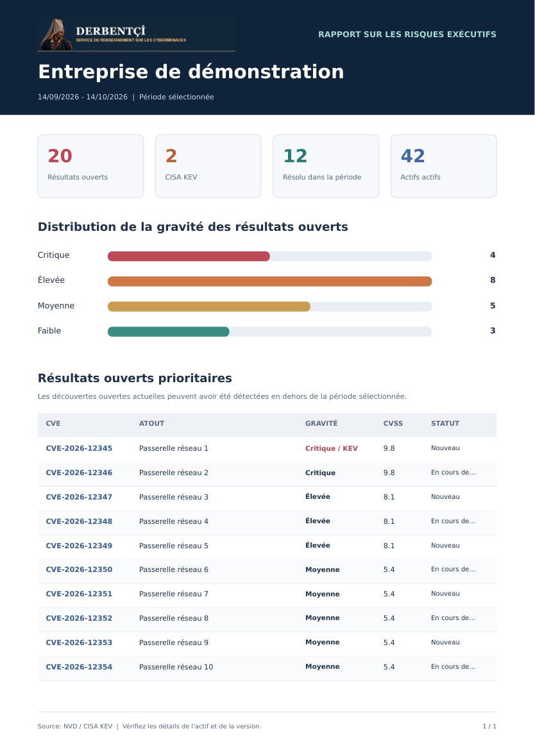Click 'Passerelle réseau 1' asset cell
This screenshot has height=756, width=535.
point(174,448)
